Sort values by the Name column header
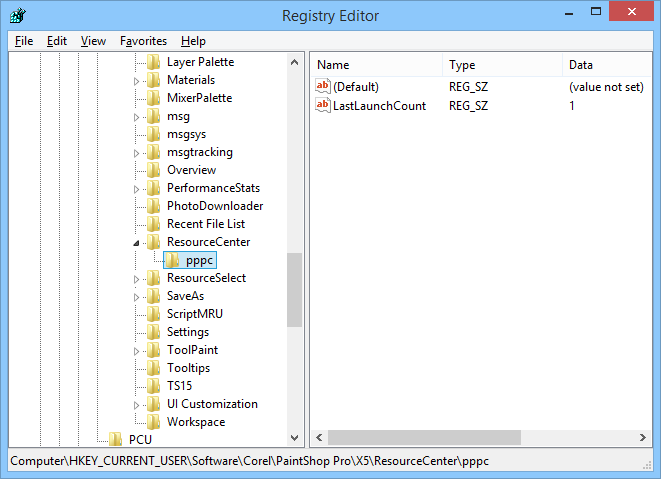 tap(376, 65)
